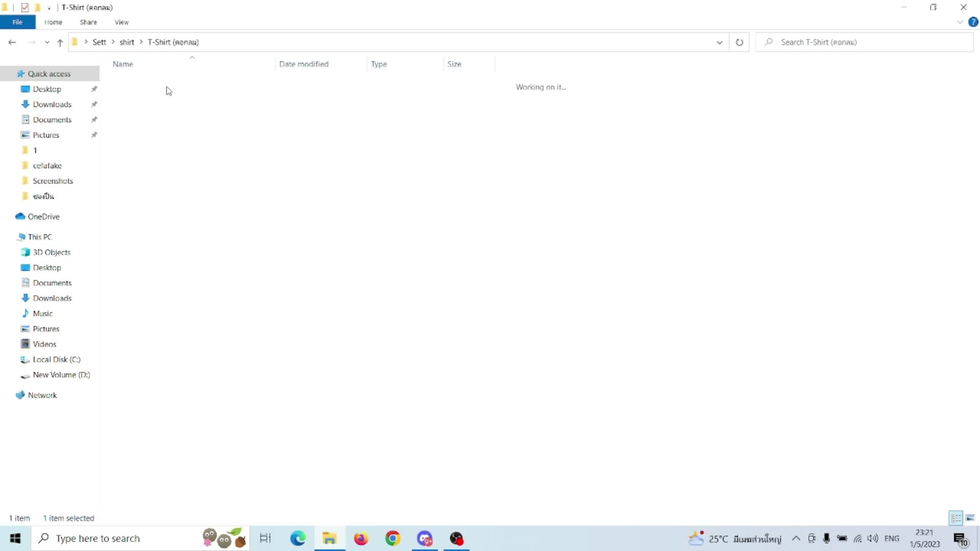980x551 pixels.
Task: Select Local Disk (C:) in sidebar
Action: pyautogui.click(x=56, y=360)
